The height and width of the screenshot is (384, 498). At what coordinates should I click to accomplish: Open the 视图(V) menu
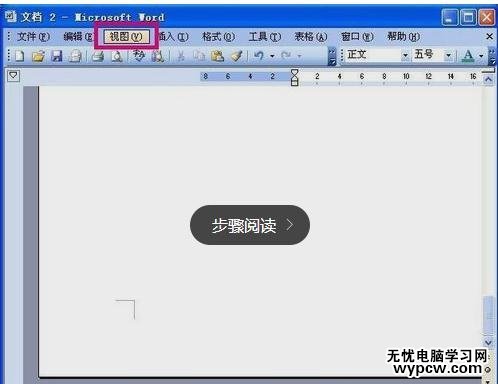point(126,36)
